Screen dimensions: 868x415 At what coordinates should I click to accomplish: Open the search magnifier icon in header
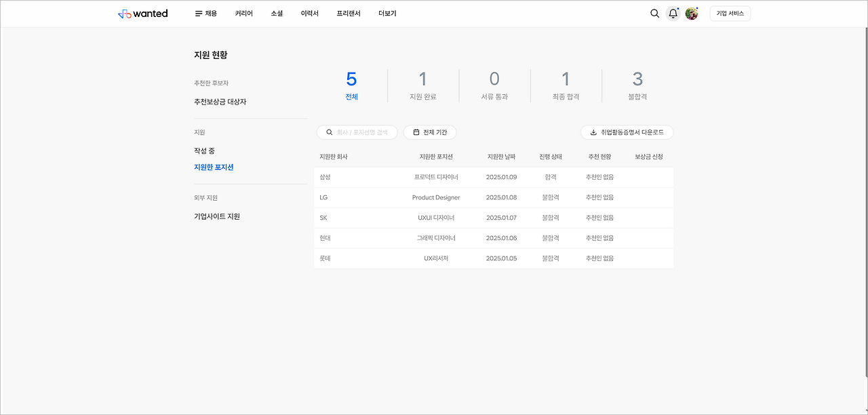tap(654, 14)
